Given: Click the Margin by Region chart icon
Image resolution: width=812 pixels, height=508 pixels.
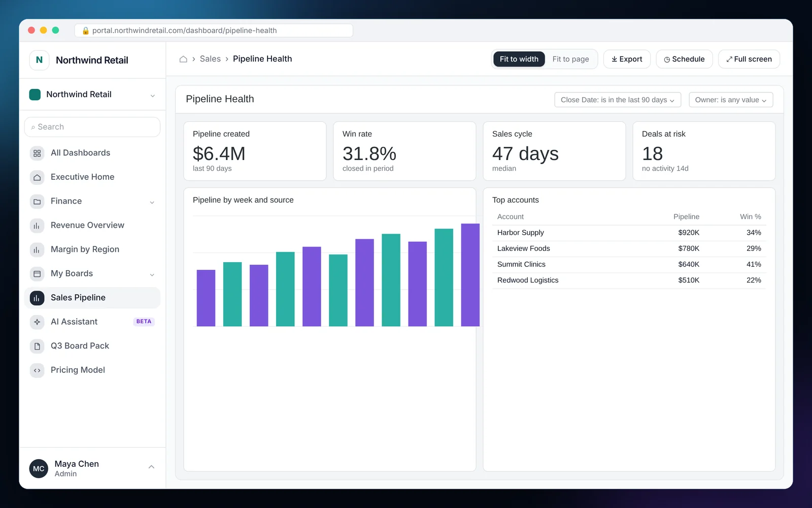Looking at the screenshot, I should tap(37, 249).
